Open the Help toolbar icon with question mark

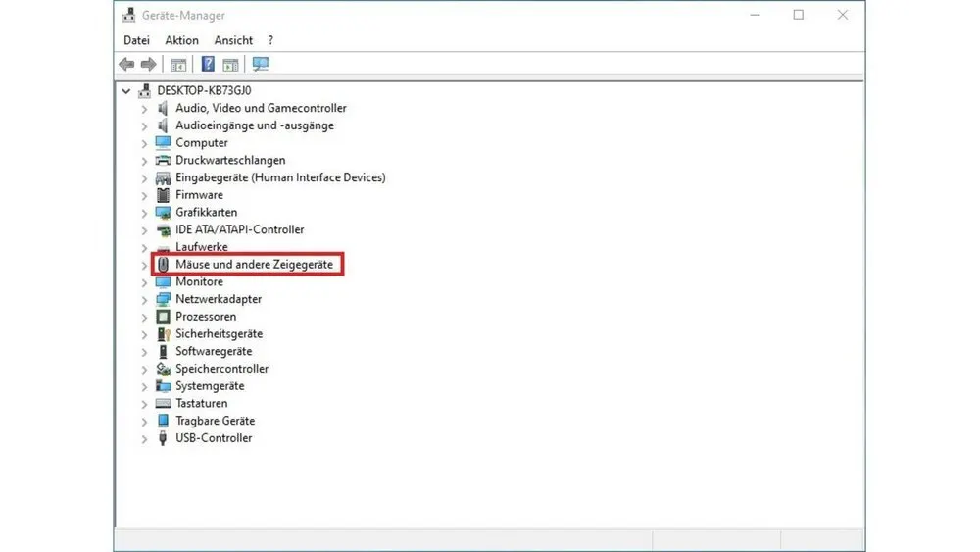point(208,64)
